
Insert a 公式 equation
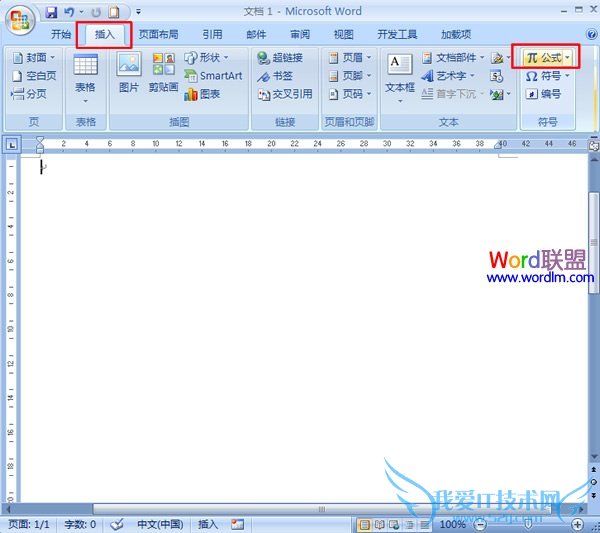coord(543,58)
